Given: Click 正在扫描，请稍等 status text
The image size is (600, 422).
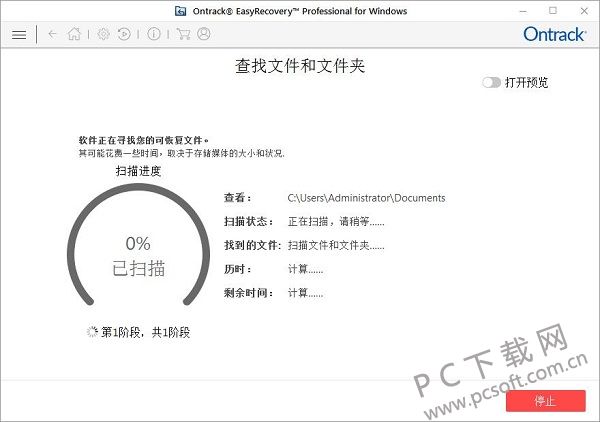Looking at the screenshot, I should [336, 222].
